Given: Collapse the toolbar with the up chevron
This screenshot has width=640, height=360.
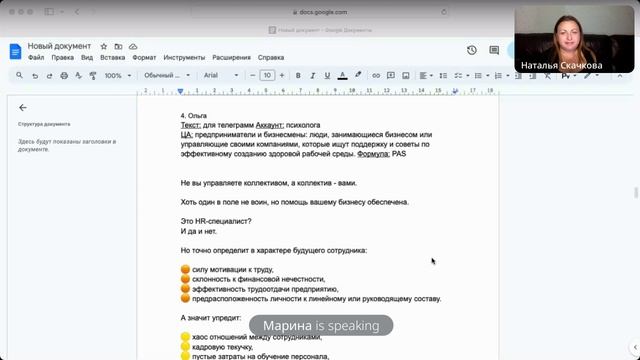Looking at the screenshot, I should pyautogui.click(x=620, y=76).
